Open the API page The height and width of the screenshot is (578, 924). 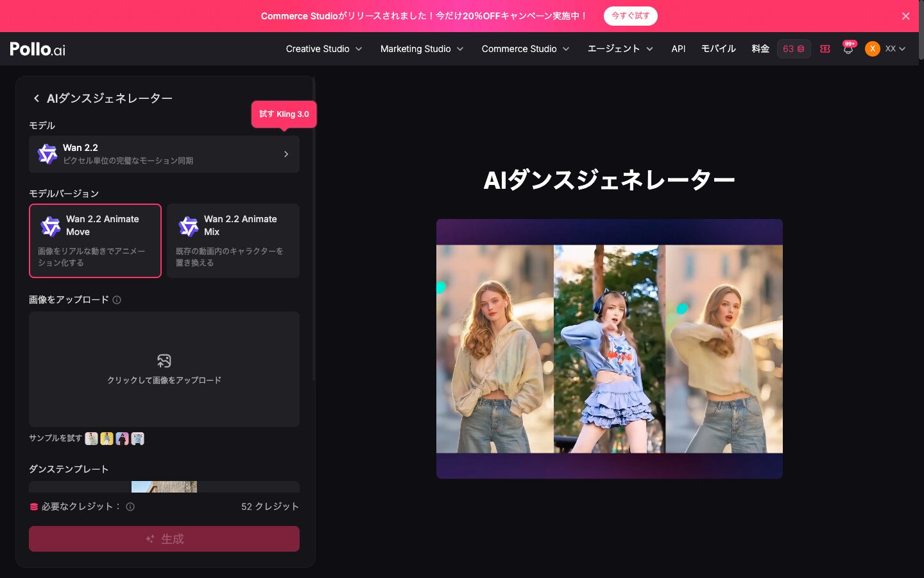678,49
